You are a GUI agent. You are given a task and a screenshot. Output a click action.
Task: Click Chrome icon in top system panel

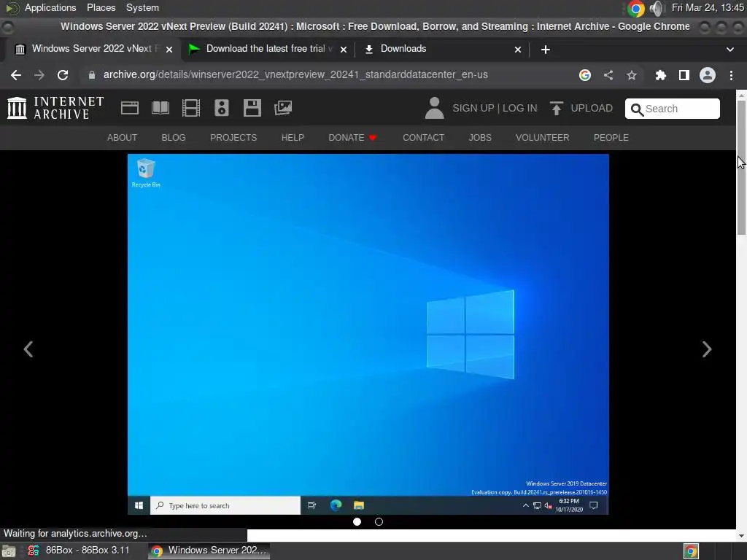pos(636,8)
